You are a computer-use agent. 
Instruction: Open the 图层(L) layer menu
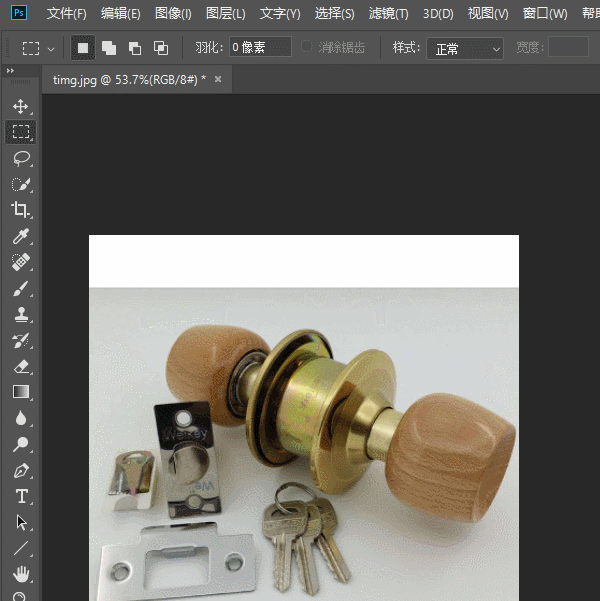point(225,14)
